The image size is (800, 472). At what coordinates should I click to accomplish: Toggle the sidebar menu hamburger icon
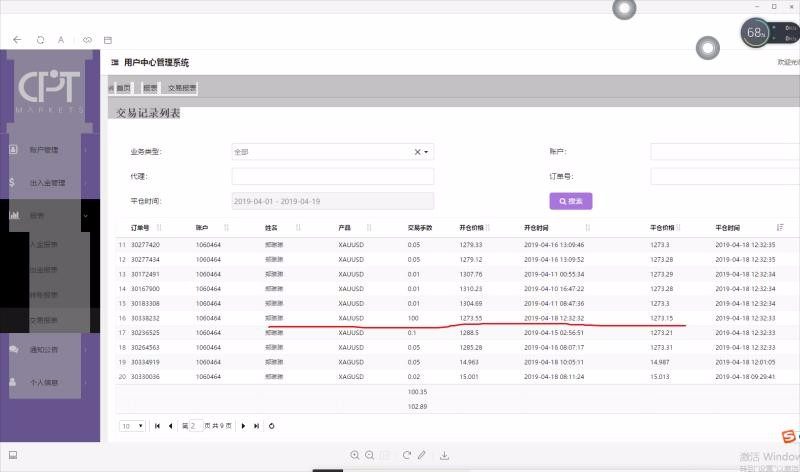[x=114, y=63]
